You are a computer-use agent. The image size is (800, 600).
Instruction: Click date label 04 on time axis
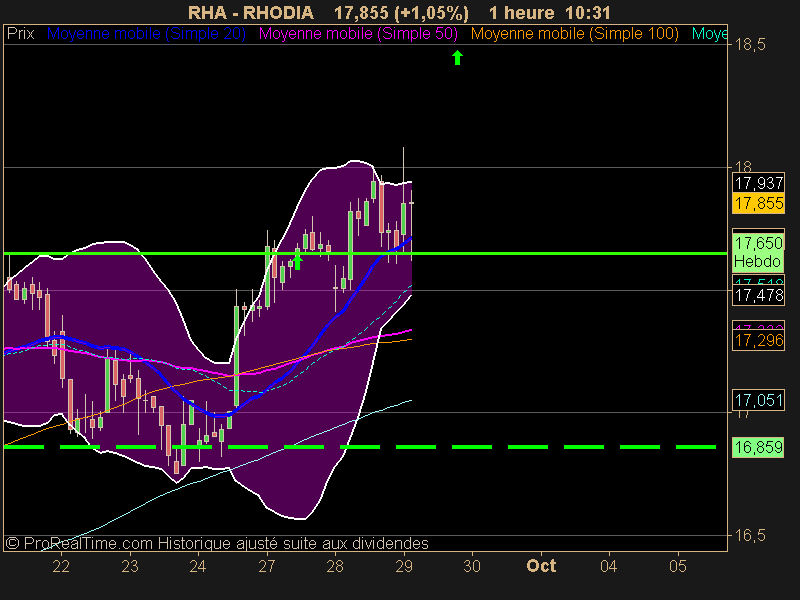pyautogui.click(x=609, y=566)
